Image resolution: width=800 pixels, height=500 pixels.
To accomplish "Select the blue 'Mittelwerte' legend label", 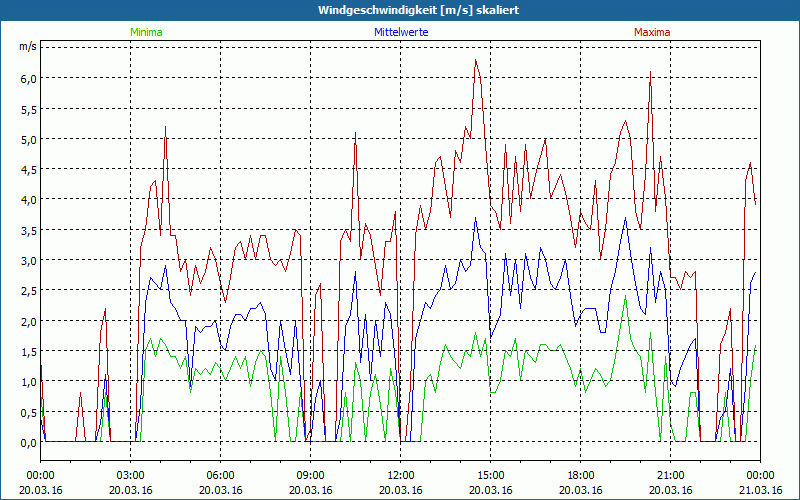I will click(x=401, y=32).
